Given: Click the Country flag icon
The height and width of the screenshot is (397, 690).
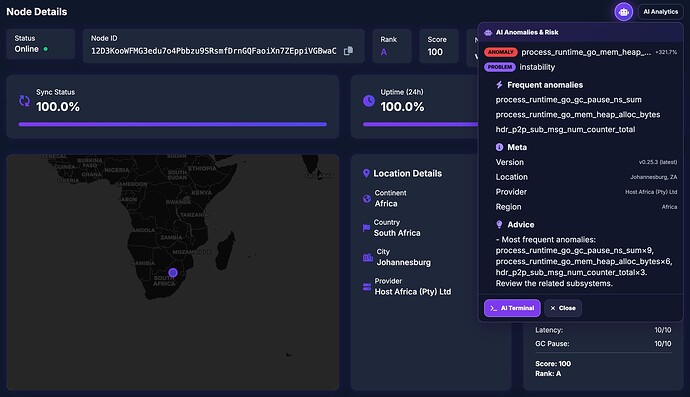Looking at the screenshot, I should [x=366, y=228].
